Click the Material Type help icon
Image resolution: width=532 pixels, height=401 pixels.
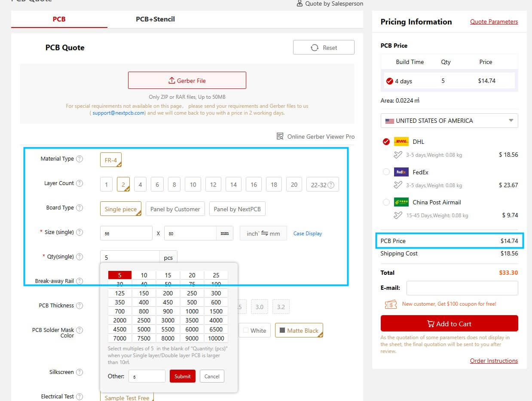click(x=79, y=159)
